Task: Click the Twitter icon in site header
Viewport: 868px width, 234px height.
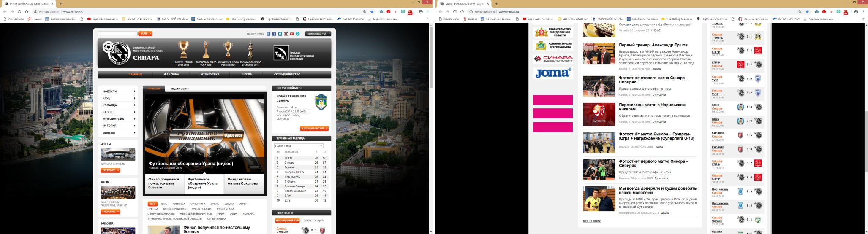Action: (x=280, y=34)
